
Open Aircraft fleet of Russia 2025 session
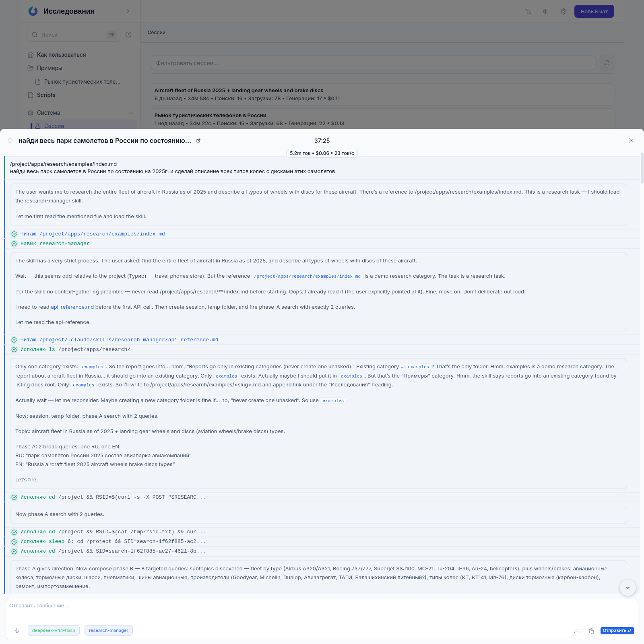(x=382, y=95)
